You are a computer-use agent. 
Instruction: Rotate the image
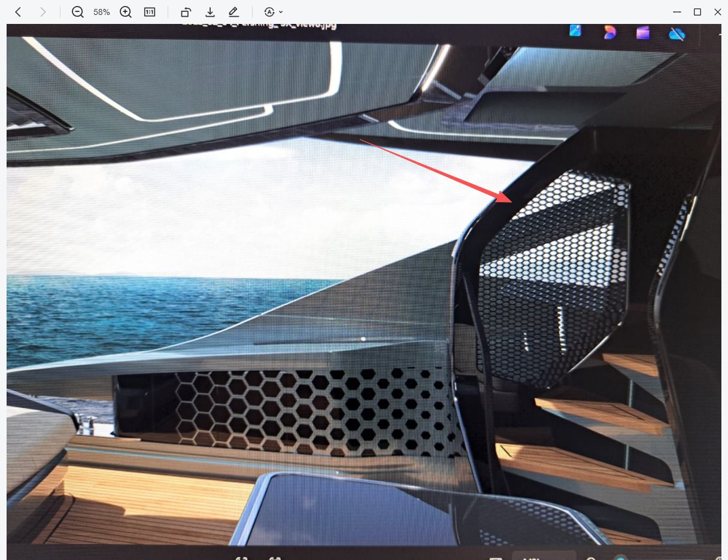point(186,12)
